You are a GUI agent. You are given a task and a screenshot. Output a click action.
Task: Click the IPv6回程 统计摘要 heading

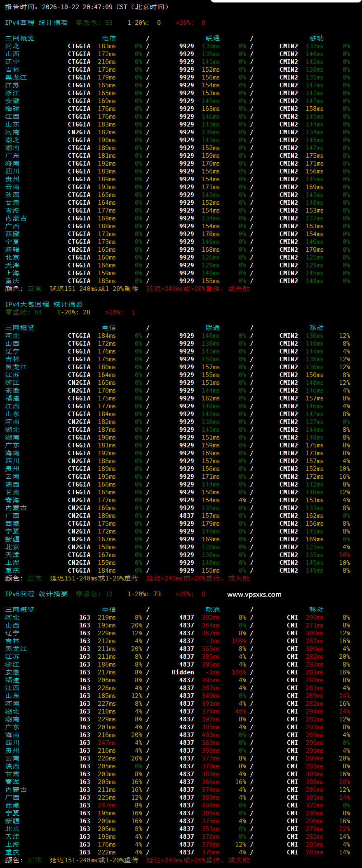tap(36, 594)
